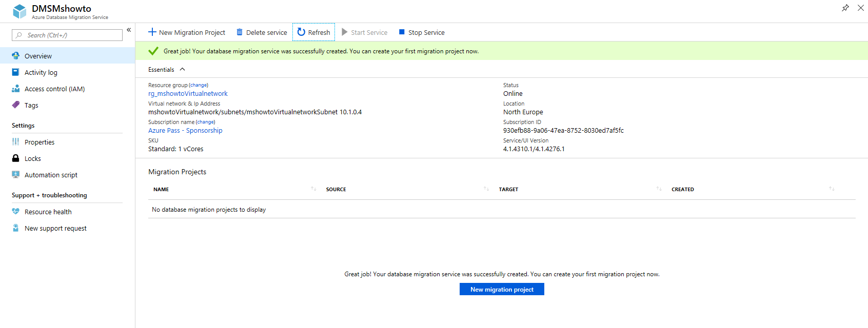Sort migration projects by SOURCE column
This screenshot has height=328, width=868.
pyautogui.click(x=336, y=190)
